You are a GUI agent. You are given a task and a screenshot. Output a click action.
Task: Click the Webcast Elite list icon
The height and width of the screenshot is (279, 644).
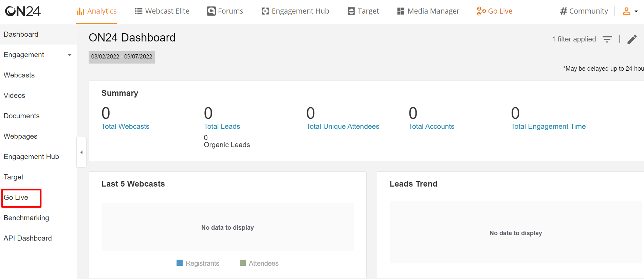pos(139,11)
